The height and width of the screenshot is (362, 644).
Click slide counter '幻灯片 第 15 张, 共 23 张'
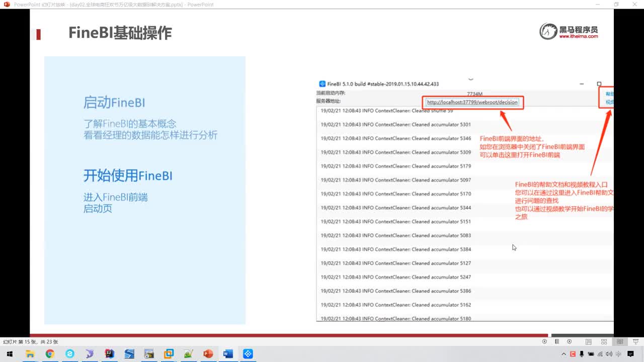[x=31, y=342]
